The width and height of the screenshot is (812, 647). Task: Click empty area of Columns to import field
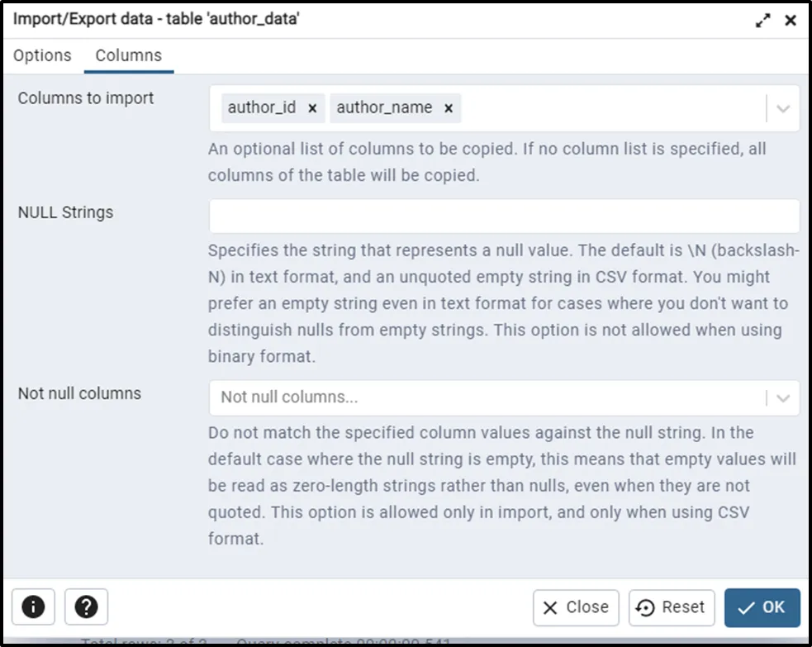[611, 108]
